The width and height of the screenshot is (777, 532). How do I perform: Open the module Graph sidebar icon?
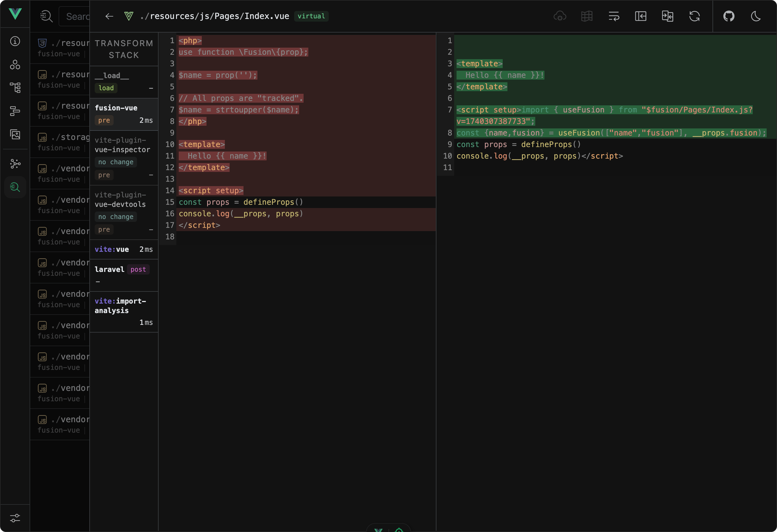tap(15, 164)
